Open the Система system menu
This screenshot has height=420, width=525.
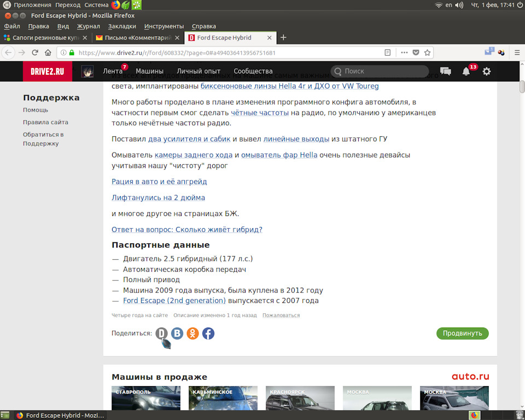pos(96,5)
